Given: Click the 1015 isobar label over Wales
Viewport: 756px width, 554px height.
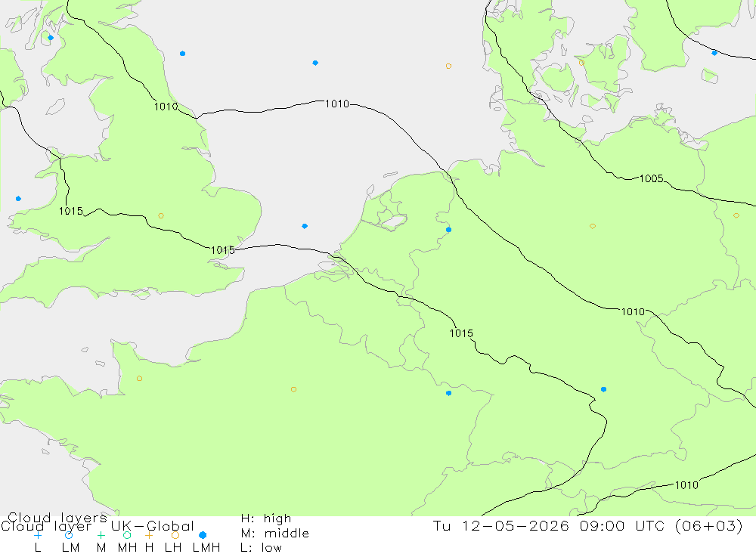Looking at the screenshot, I should pos(71,211).
